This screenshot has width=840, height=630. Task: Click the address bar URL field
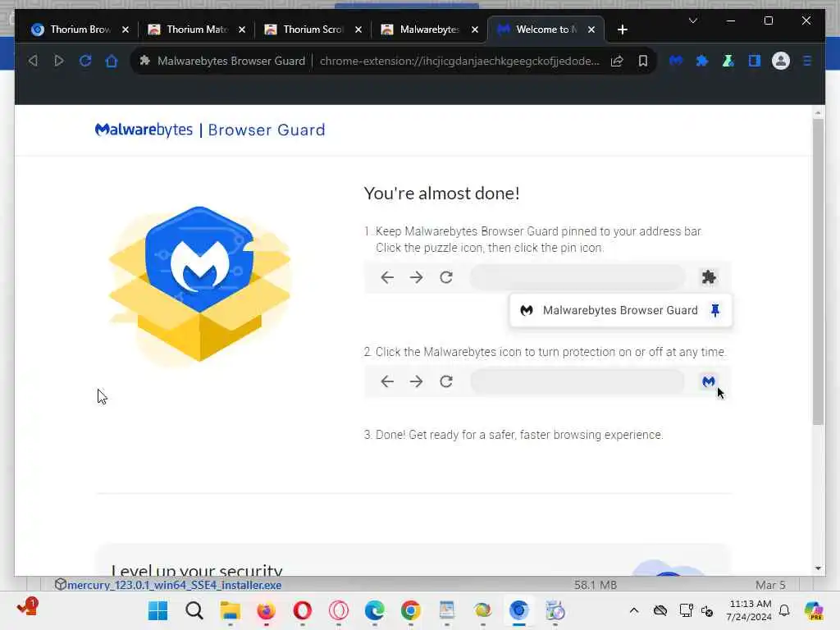[x=459, y=61]
